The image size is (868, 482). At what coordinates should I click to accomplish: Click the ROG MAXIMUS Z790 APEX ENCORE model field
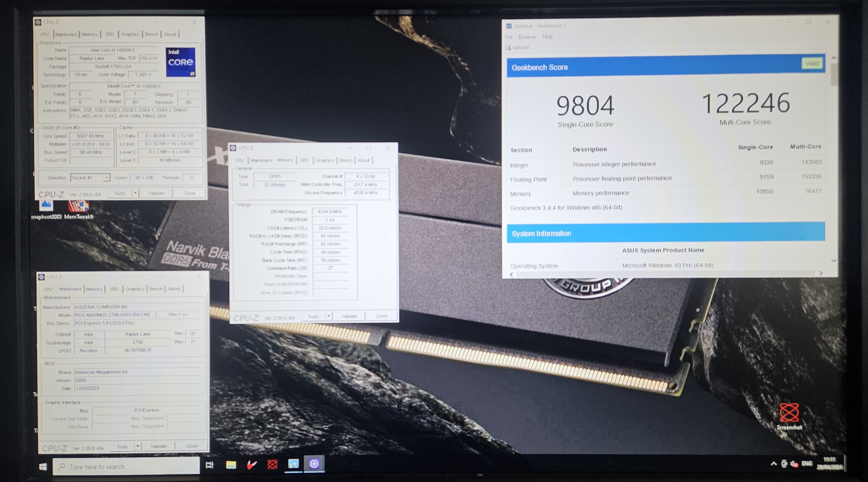pyautogui.click(x=115, y=315)
